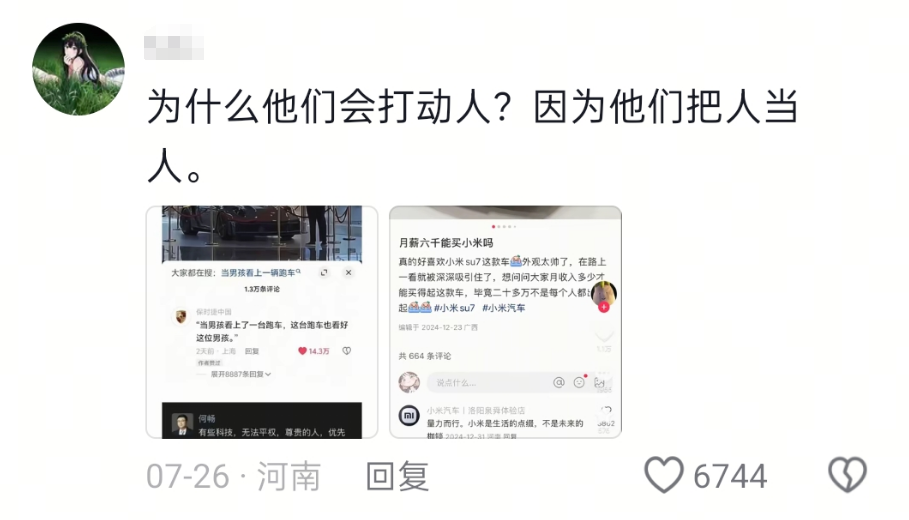Open the Porsche crest avatar

pos(181,317)
